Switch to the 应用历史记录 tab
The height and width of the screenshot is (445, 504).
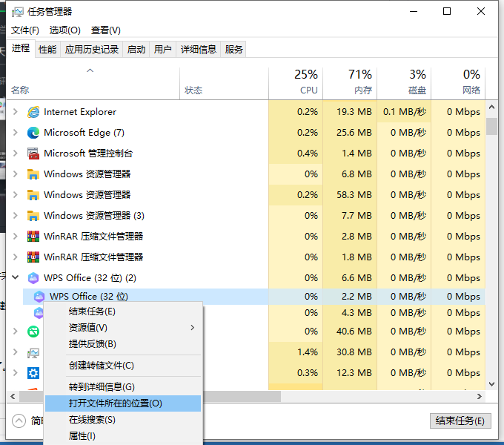[x=92, y=50]
